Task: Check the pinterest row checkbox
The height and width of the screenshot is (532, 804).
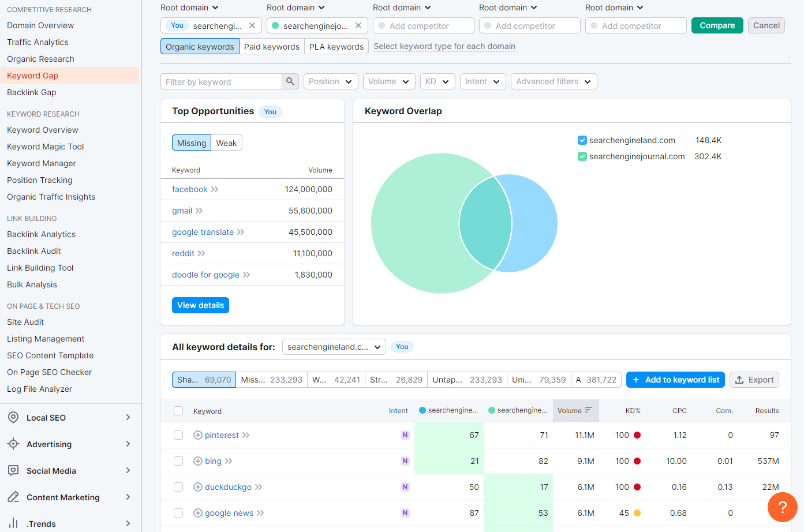Action: [x=178, y=435]
